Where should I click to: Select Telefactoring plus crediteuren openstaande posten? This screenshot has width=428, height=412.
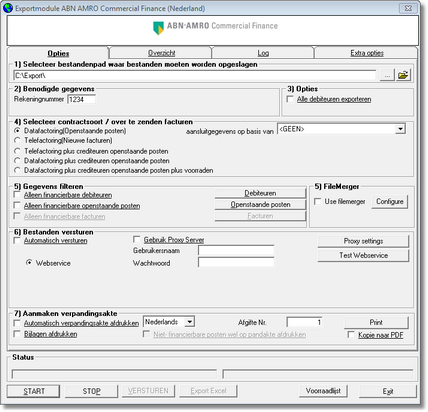[x=17, y=151]
